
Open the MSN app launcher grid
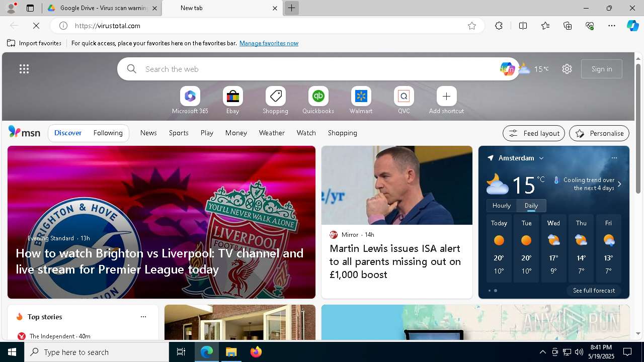(x=24, y=69)
